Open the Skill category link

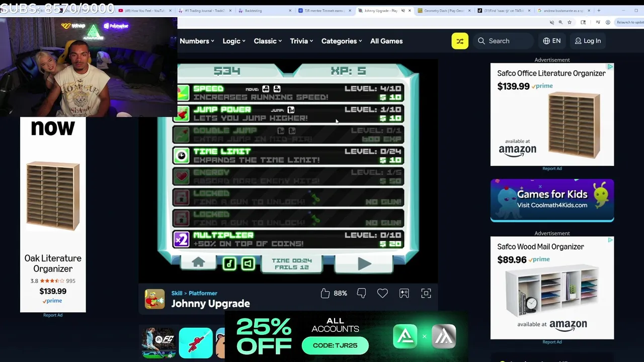pos(177,293)
